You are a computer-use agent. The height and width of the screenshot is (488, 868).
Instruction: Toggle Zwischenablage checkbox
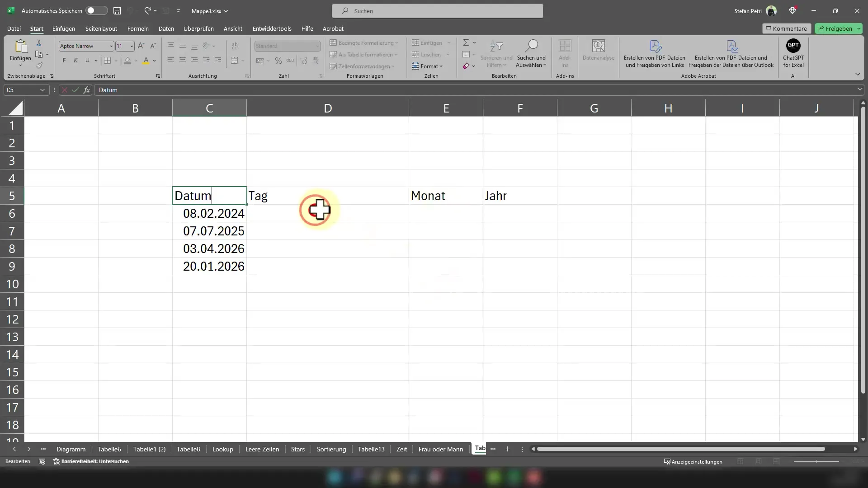(x=52, y=76)
